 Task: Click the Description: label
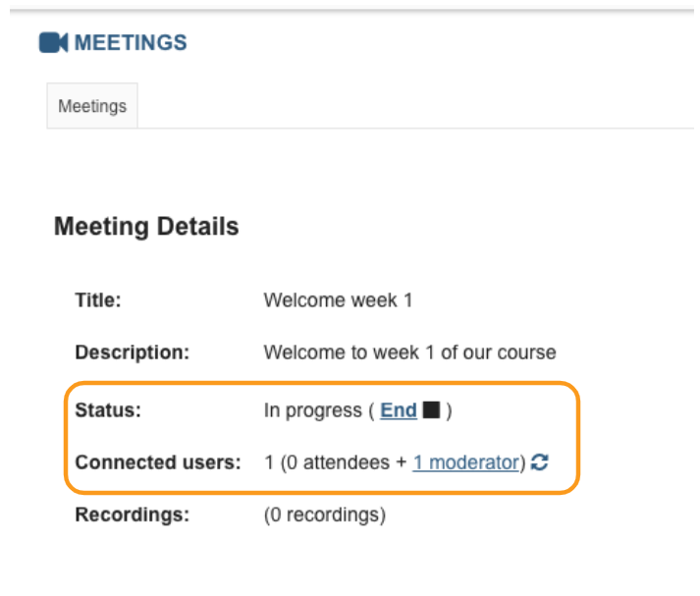133,352
